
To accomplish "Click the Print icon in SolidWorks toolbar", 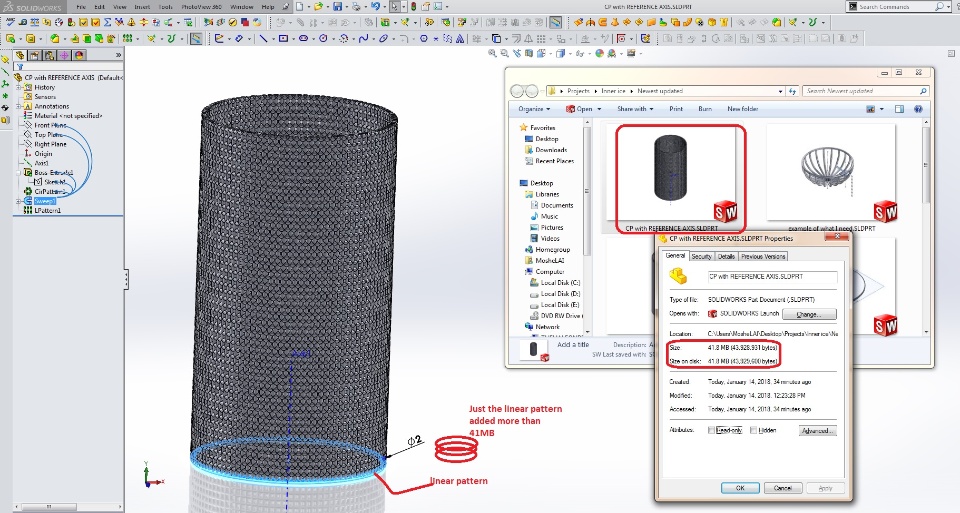I will 356,7.
